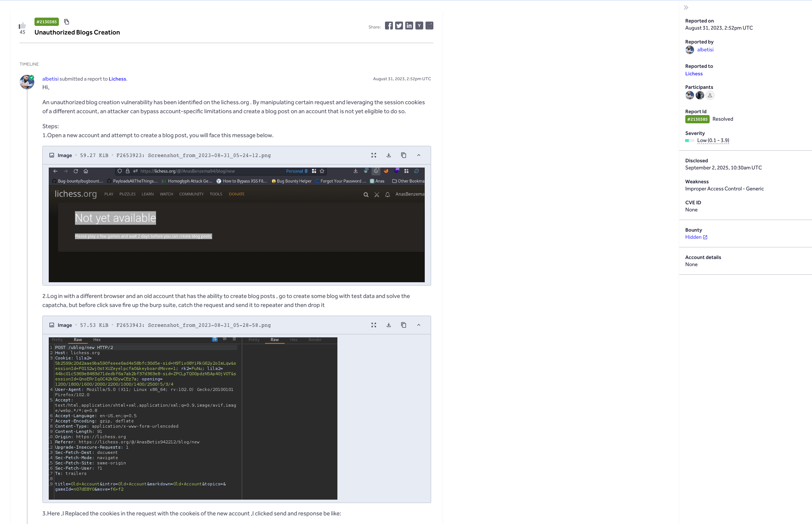Screen dimensions: 812x524
Task: Copy second attachment F2653943 link
Action: (404, 325)
